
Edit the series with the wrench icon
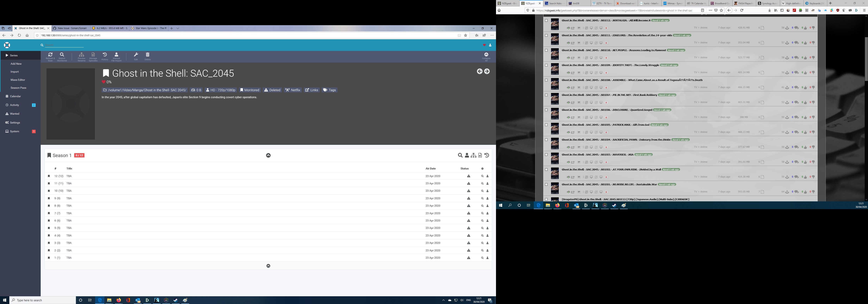pyautogui.click(x=136, y=56)
